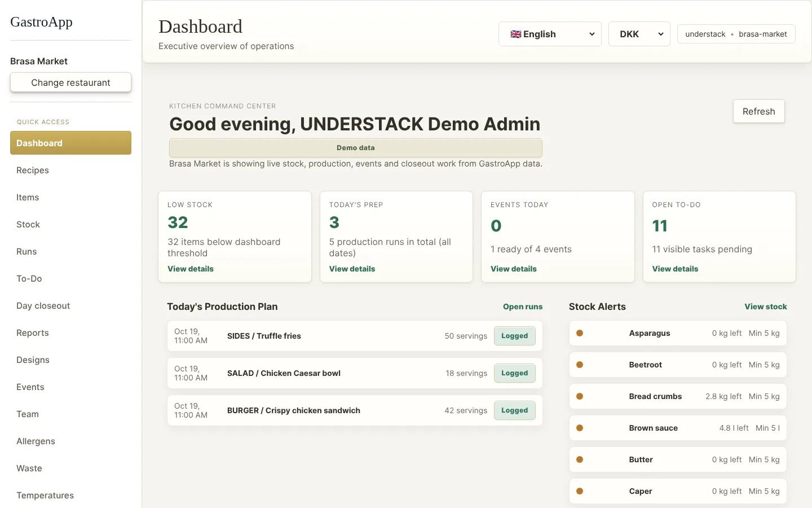Click the UK flag icon in language selector
Image resolution: width=812 pixels, height=508 pixels.
(515, 34)
